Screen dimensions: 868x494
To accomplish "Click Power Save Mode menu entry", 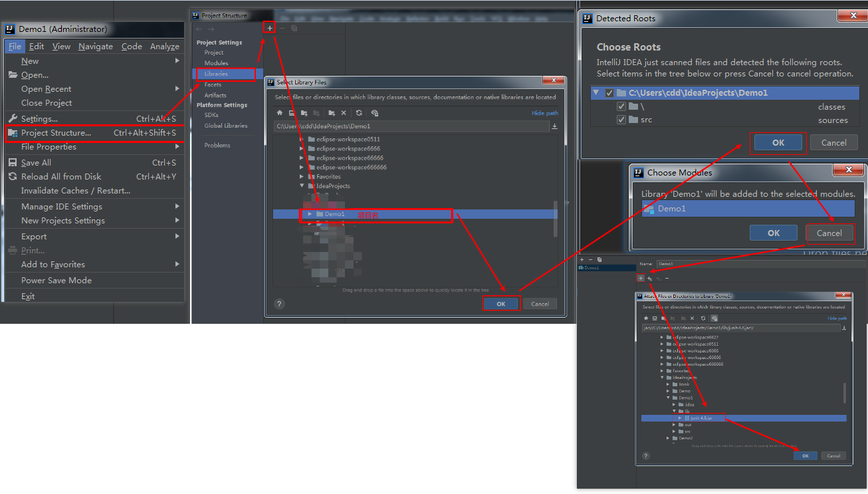I will (93, 280).
